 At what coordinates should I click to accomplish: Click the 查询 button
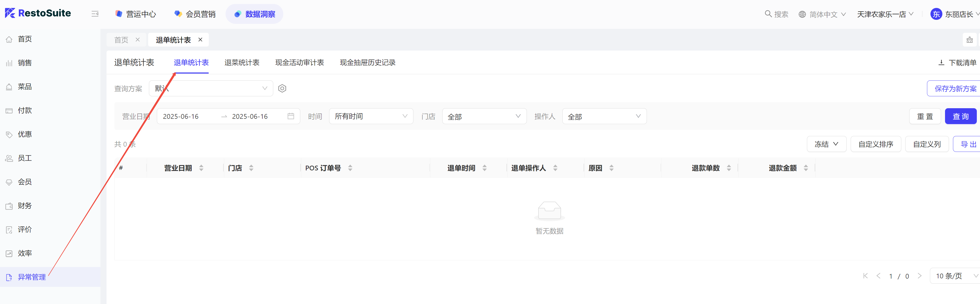(960, 116)
